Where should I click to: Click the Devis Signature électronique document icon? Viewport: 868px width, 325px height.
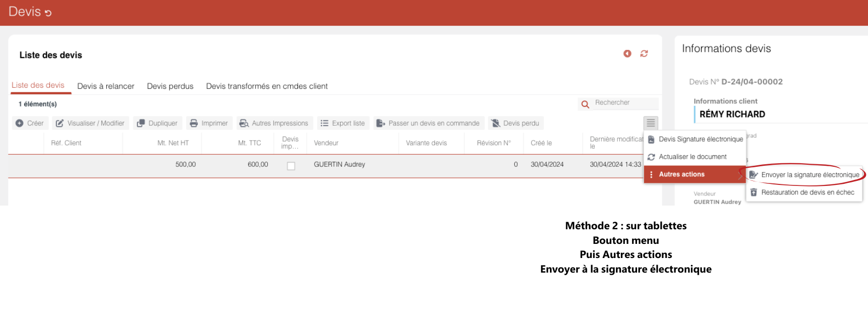[651, 140]
